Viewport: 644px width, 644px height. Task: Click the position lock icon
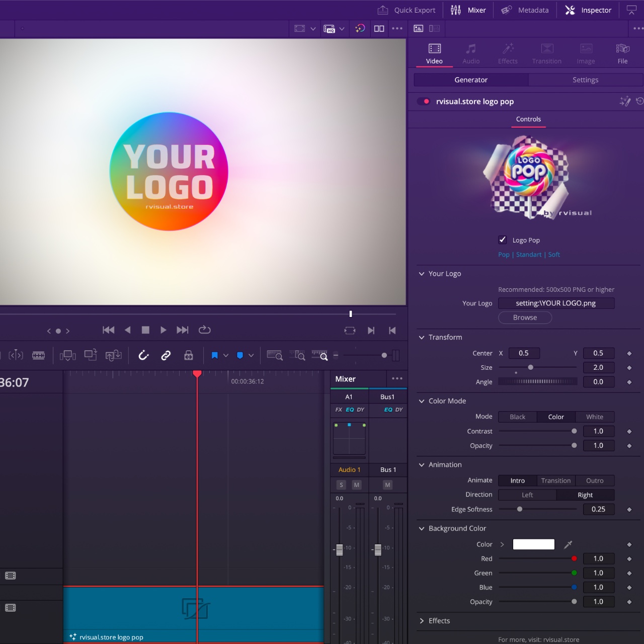pyautogui.click(x=189, y=356)
